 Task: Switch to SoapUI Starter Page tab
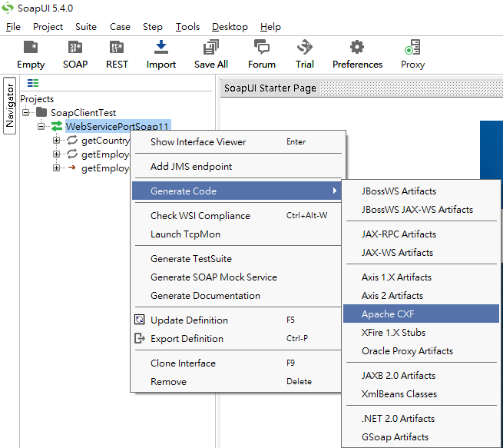click(270, 88)
